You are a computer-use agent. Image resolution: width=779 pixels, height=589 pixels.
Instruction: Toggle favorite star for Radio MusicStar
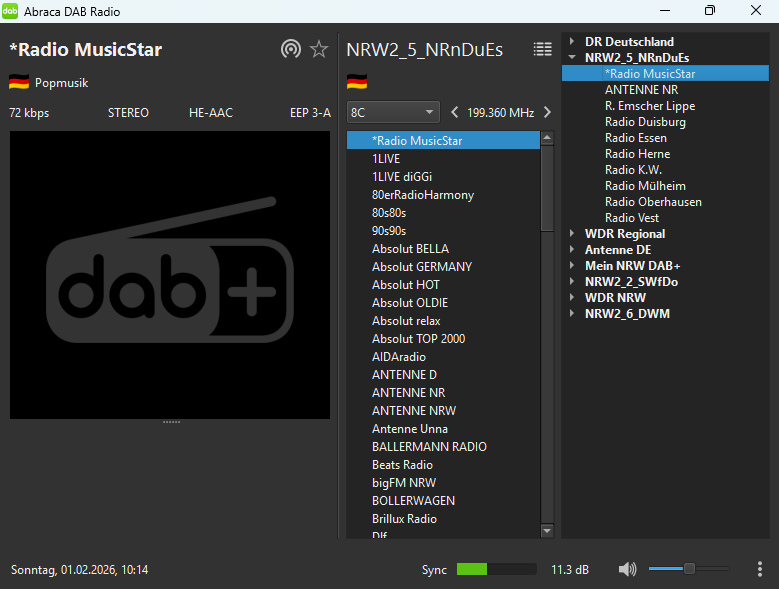click(x=319, y=49)
